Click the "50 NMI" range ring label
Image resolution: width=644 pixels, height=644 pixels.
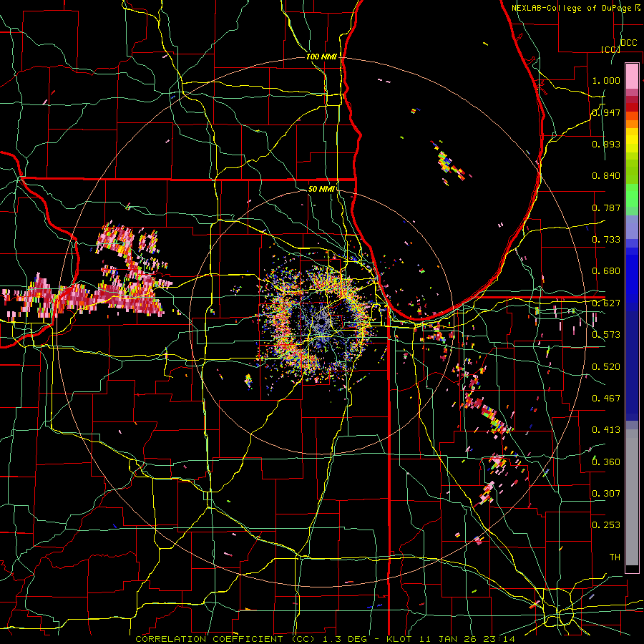(321, 189)
